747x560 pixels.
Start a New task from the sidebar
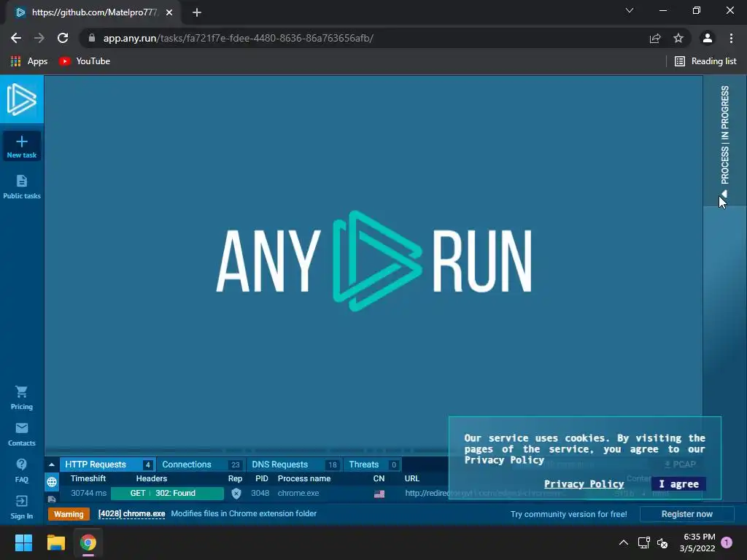21,146
